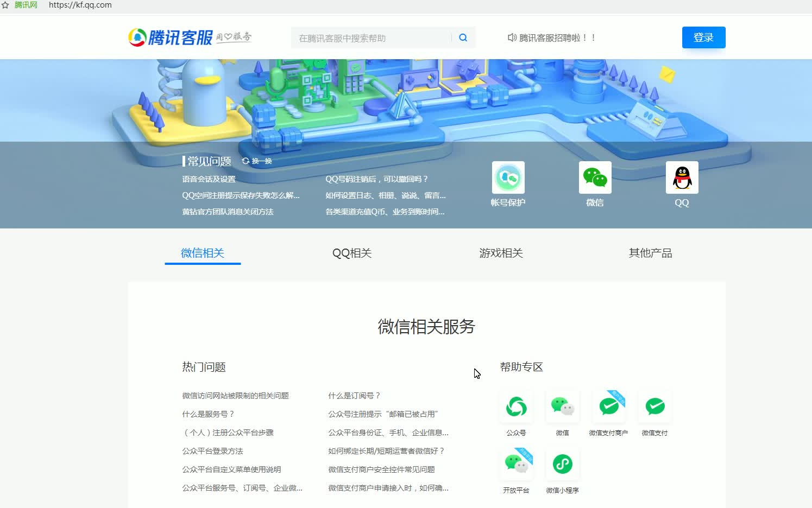Open 公众平台身份证、手机、企业信息
The width and height of the screenshot is (812, 508).
388,433
